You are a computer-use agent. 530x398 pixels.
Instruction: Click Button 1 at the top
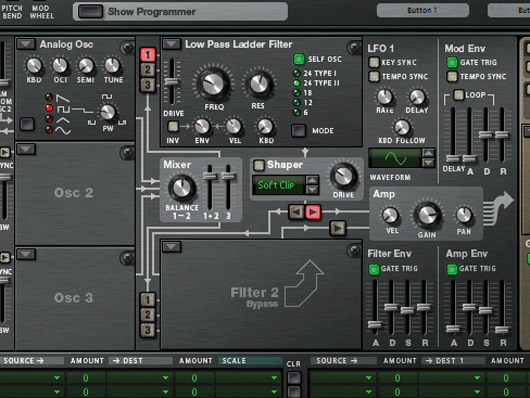tap(423, 10)
